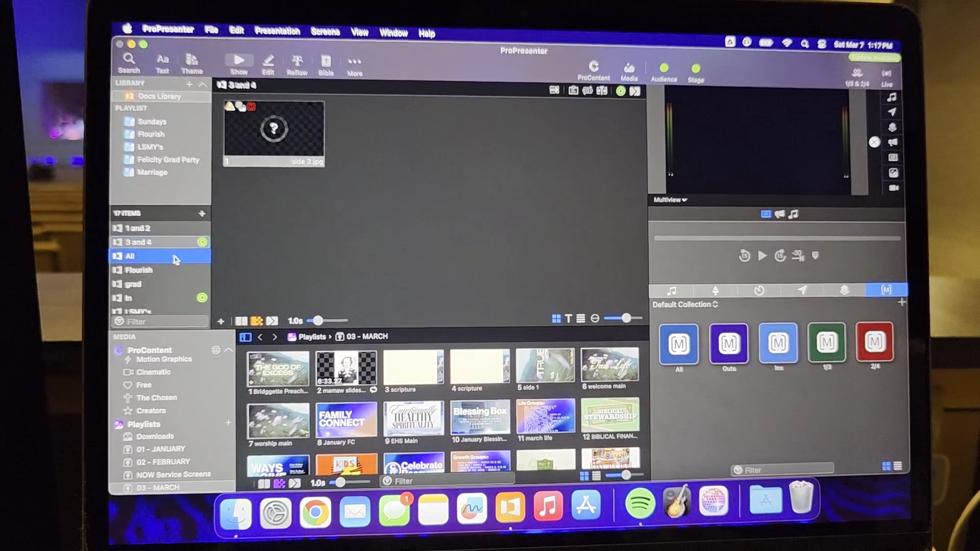The height and width of the screenshot is (551, 980).
Task: Open the Multiview dropdown
Action: pos(670,200)
